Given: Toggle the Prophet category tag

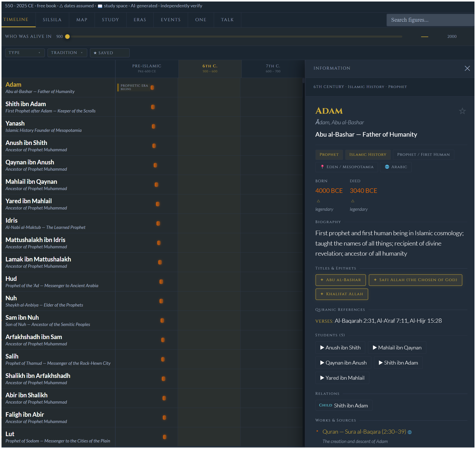Looking at the screenshot, I should 329,155.
